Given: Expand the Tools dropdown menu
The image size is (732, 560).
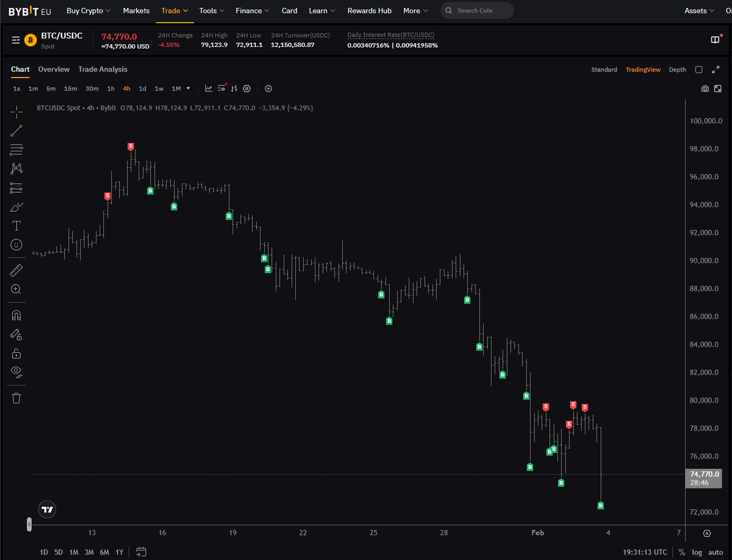Looking at the screenshot, I should point(212,10).
